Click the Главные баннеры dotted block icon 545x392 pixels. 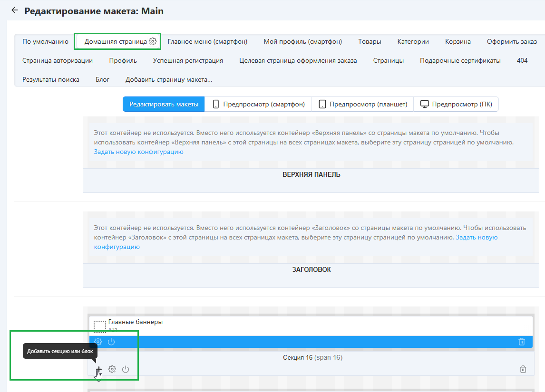[100, 326]
